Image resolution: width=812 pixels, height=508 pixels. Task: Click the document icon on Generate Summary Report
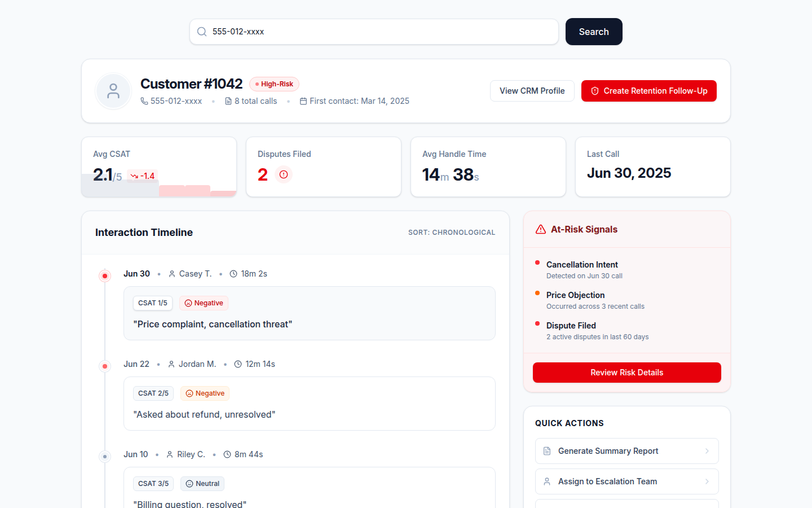tap(547, 451)
